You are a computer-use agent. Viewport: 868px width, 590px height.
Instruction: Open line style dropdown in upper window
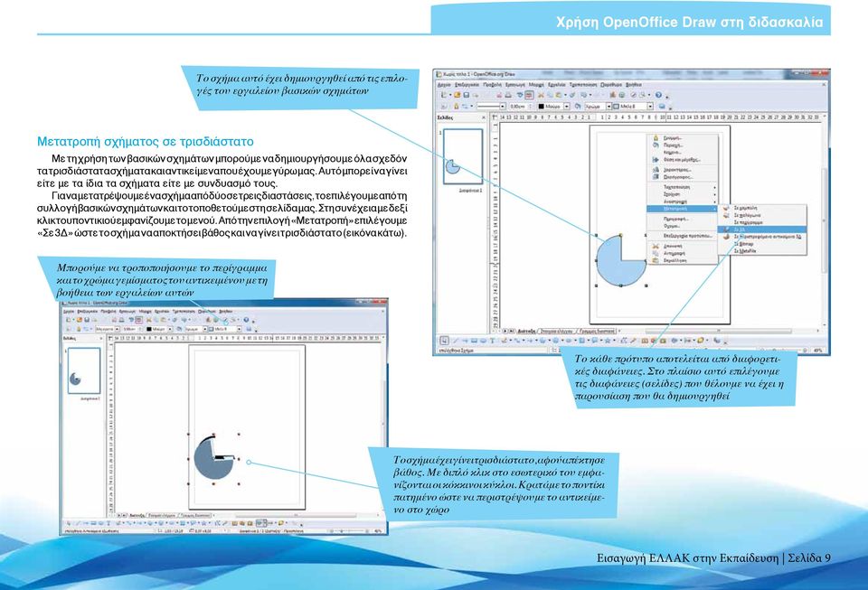pos(502,107)
